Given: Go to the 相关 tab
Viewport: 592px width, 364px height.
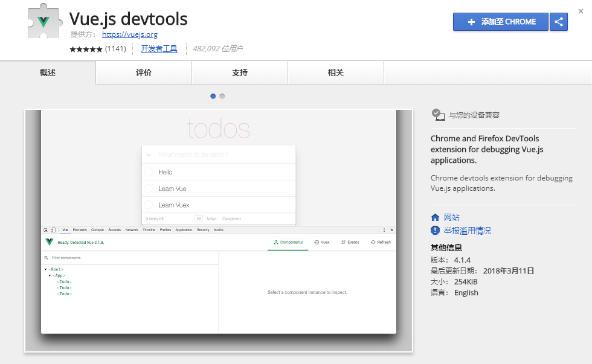Looking at the screenshot, I should tap(336, 72).
